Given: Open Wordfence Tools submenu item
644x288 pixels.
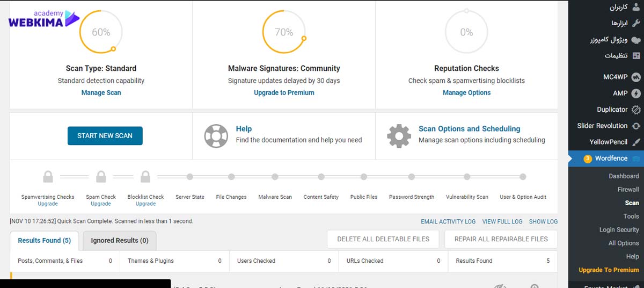Looking at the screenshot, I should pyautogui.click(x=631, y=216).
